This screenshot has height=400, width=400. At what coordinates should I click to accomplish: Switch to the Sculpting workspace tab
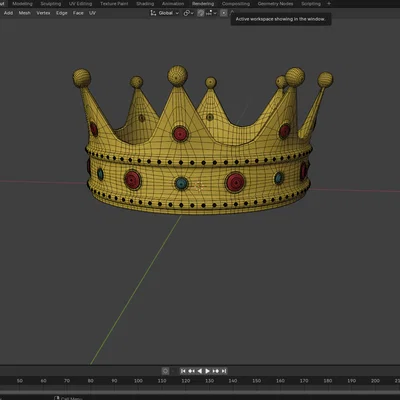[51, 4]
